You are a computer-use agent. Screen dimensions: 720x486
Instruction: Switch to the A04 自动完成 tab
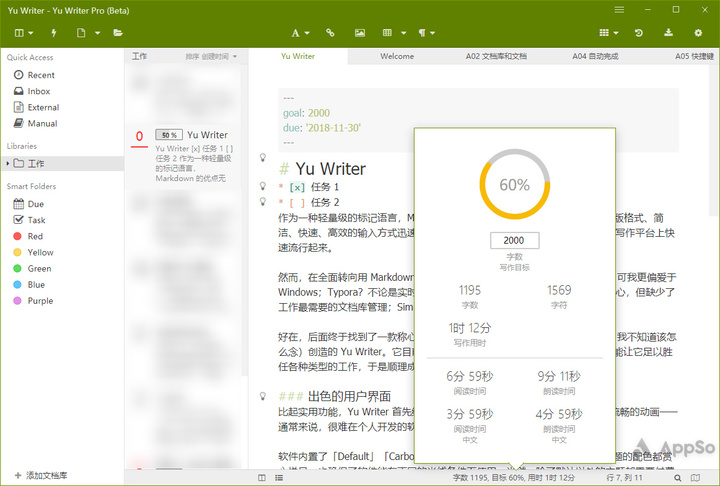point(595,56)
